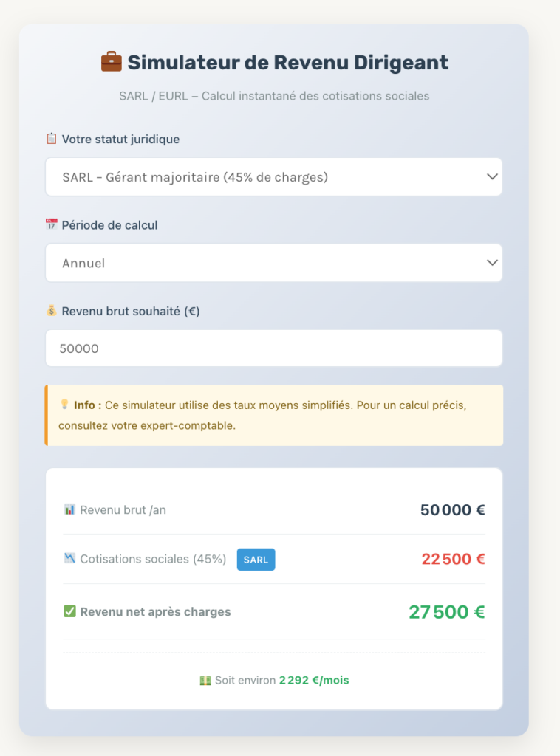This screenshot has height=756, width=560.
Task: Open the statut juridique dropdown
Action: 273,176
